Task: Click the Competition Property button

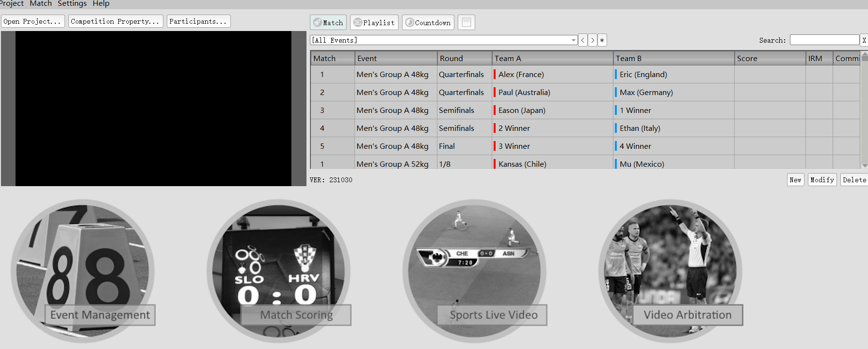Action: pyautogui.click(x=115, y=21)
